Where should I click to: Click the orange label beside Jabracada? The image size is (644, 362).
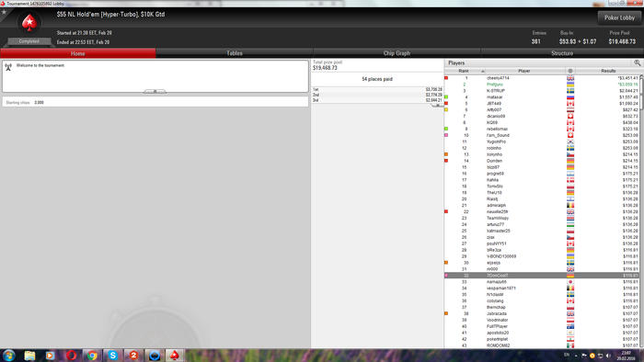[x=446, y=313]
